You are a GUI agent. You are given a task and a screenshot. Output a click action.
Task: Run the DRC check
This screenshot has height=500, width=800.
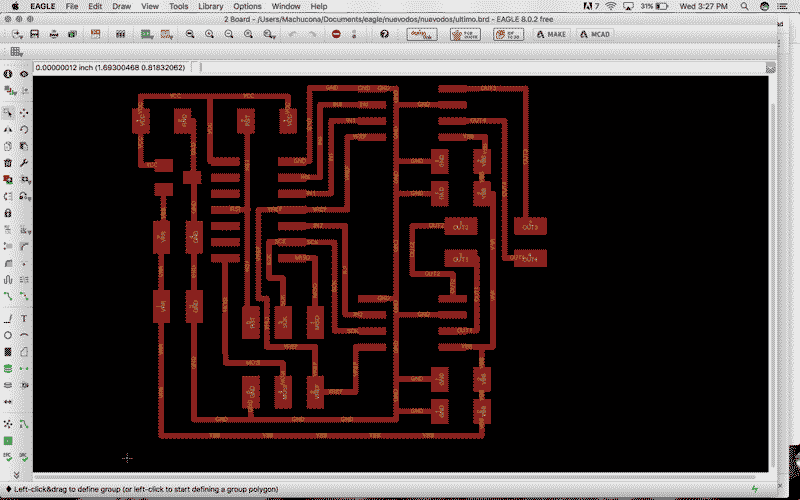point(24,457)
